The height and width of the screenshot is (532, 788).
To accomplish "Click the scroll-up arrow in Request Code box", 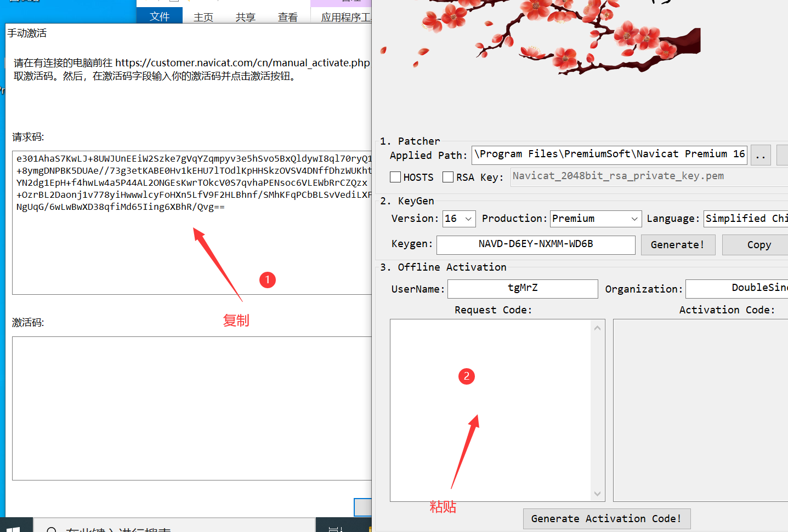I will click(597, 328).
